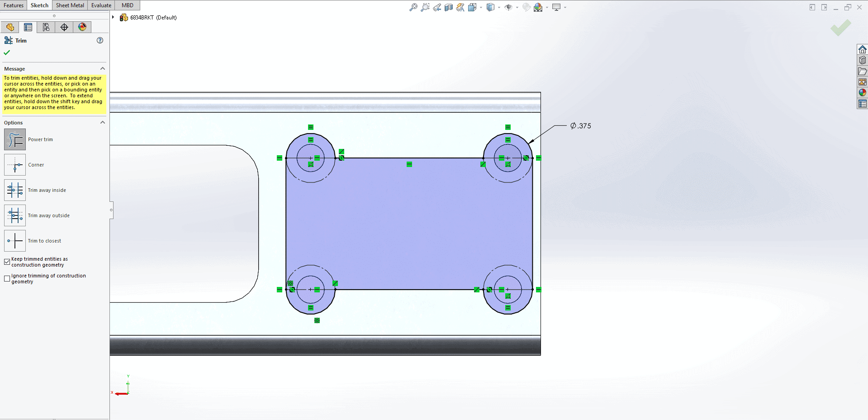This screenshot has height=420, width=868.
Task: Open the DisplayManager color ball tab
Action: point(82,27)
